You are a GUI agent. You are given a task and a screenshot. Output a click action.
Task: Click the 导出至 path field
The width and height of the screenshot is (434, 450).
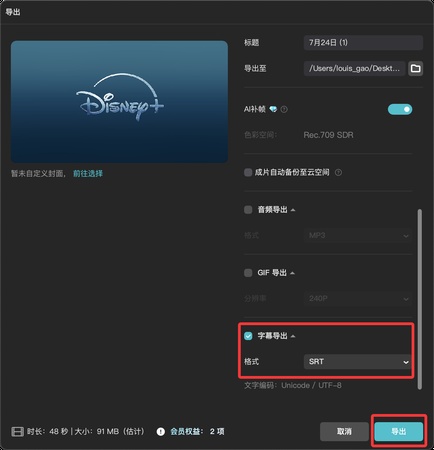tap(355, 68)
